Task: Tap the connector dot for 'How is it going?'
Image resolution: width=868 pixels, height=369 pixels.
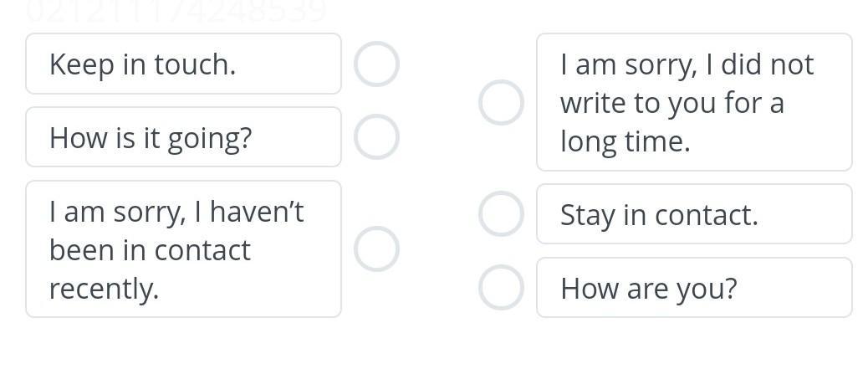Action: [376, 137]
